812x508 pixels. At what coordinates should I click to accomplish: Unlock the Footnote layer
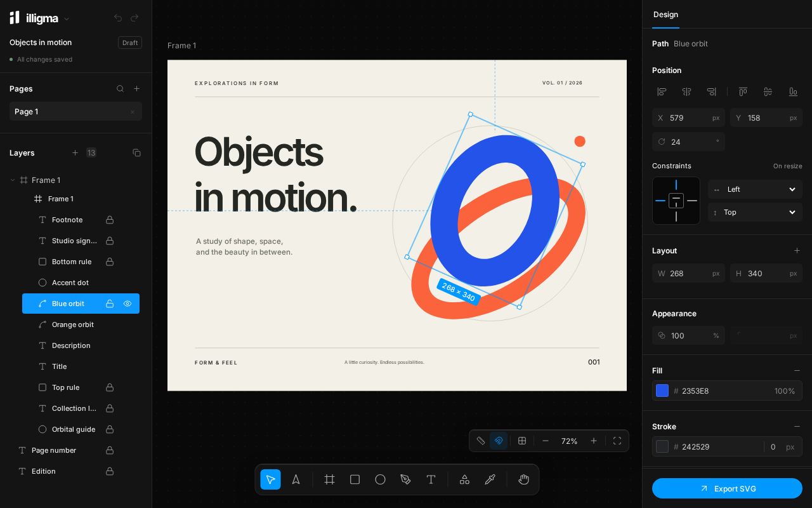click(110, 220)
